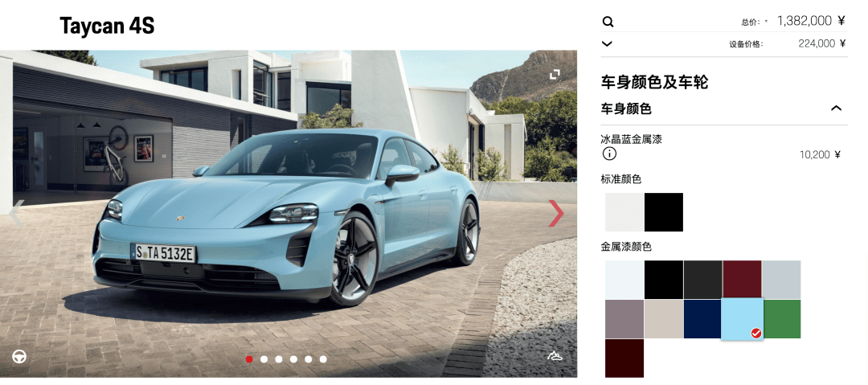Pick the green metallic paint swatch
The width and height of the screenshot is (868, 385).
(x=782, y=319)
